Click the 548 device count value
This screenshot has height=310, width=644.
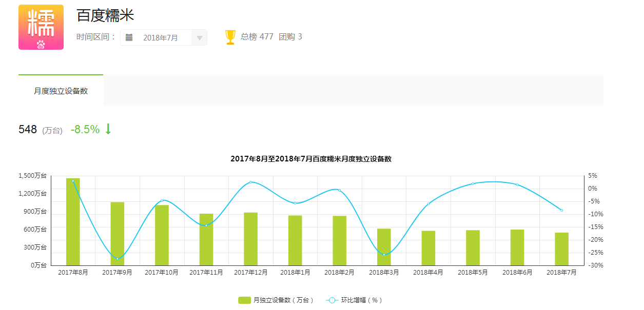(x=28, y=130)
